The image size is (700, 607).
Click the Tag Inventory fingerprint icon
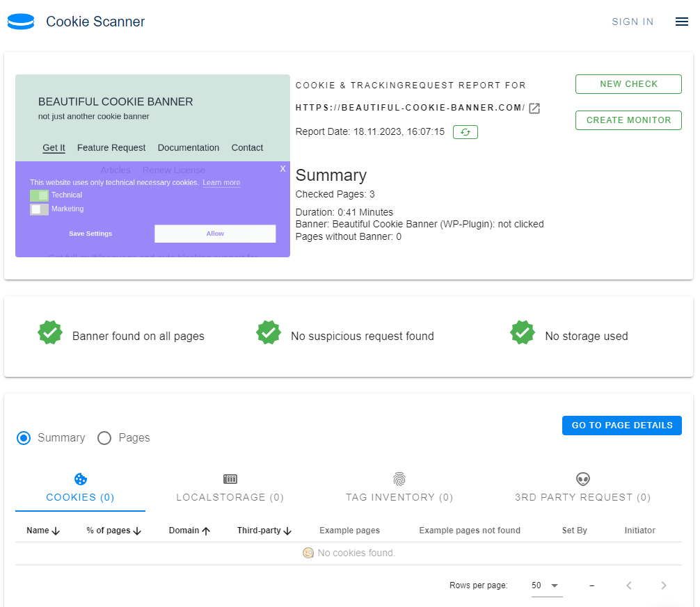point(399,478)
